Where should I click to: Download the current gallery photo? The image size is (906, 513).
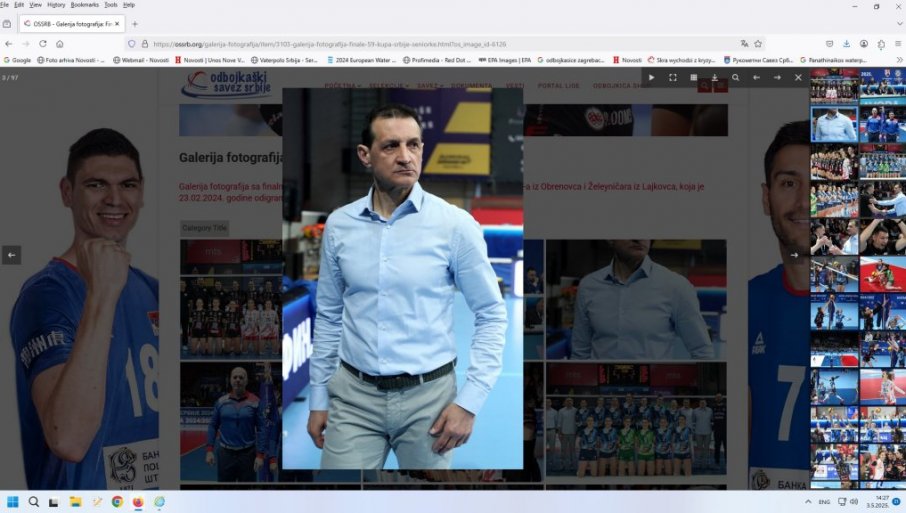[715, 77]
